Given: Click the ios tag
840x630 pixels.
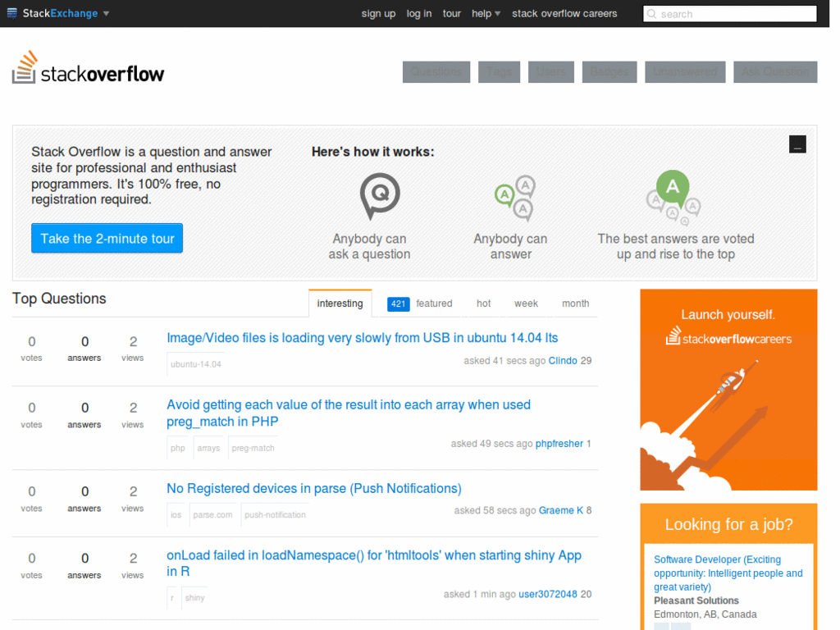Looking at the screenshot, I should point(176,515).
